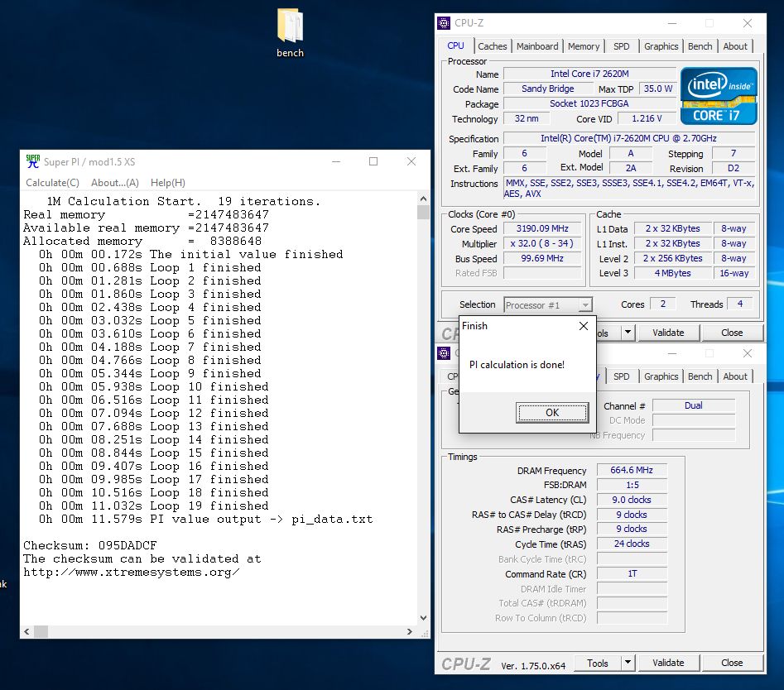This screenshot has height=690, width=784.
Task: Click Super PI horizontal scrollbar right arrow
Action: click(x=410, y=631)
